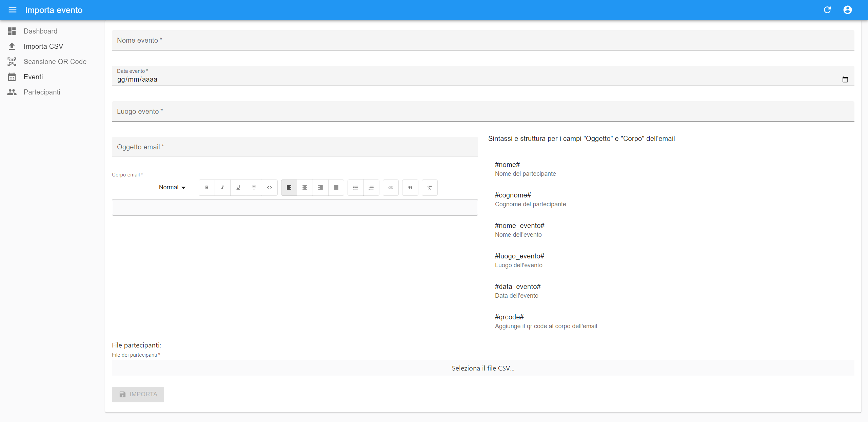This screenshot has height=422, width=868.
Task: Click the Scansione QR Code icon
Action: 12,62
